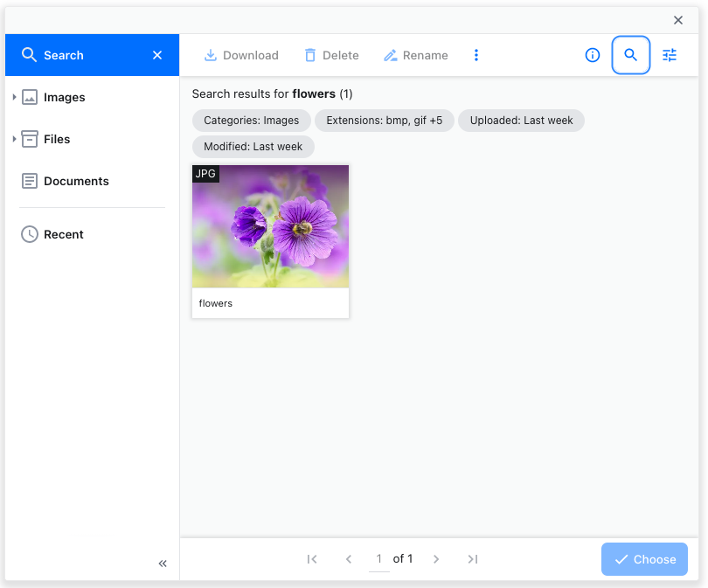Select the Images category in the sidebar
708x588 pixels.
pyautogui.click(x=64, y=97)
